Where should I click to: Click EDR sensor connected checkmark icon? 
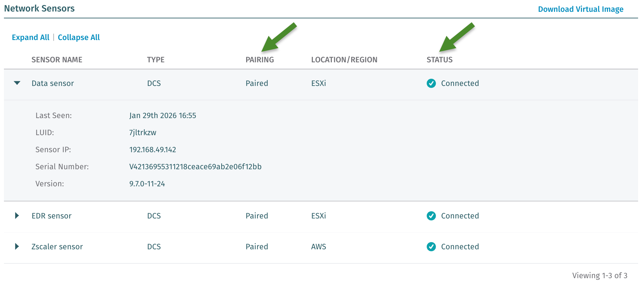click(x=431, y=216)
